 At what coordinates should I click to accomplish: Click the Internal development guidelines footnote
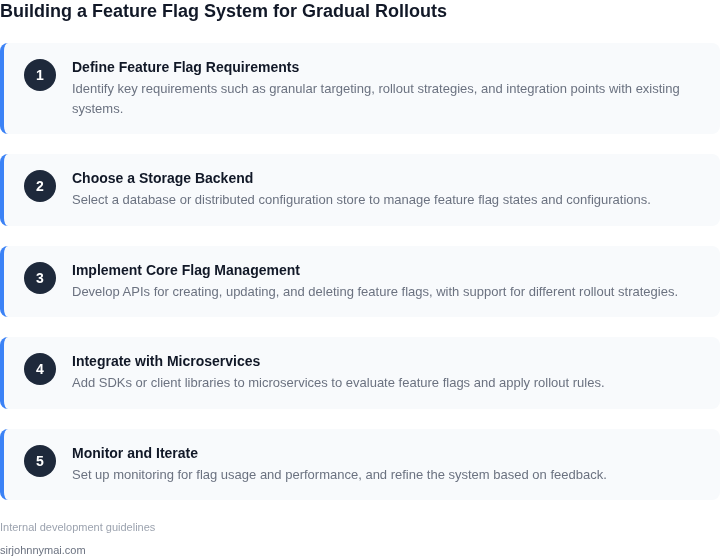78,527
